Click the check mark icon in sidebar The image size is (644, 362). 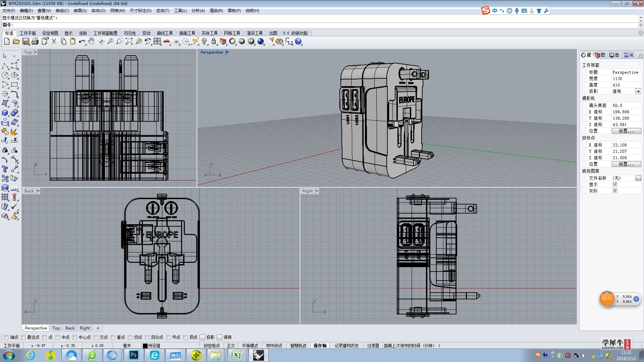click(x=14, y=206)
